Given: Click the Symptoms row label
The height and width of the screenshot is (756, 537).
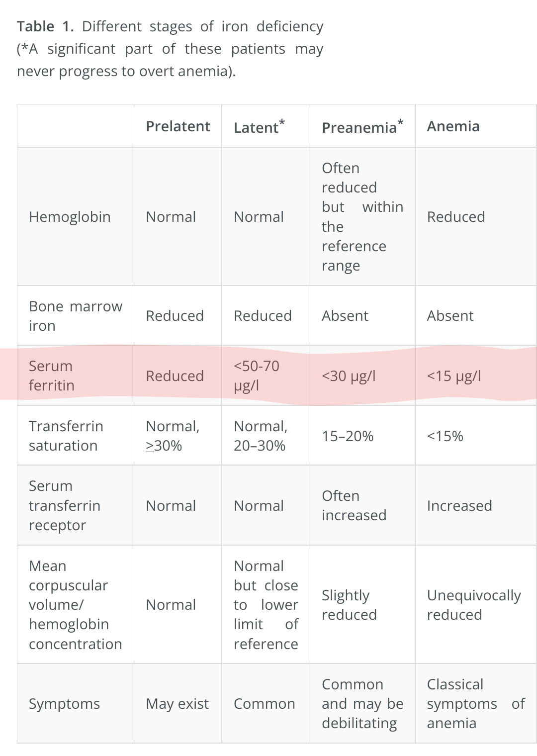Looking at the screenshot, I should point(64,704).
